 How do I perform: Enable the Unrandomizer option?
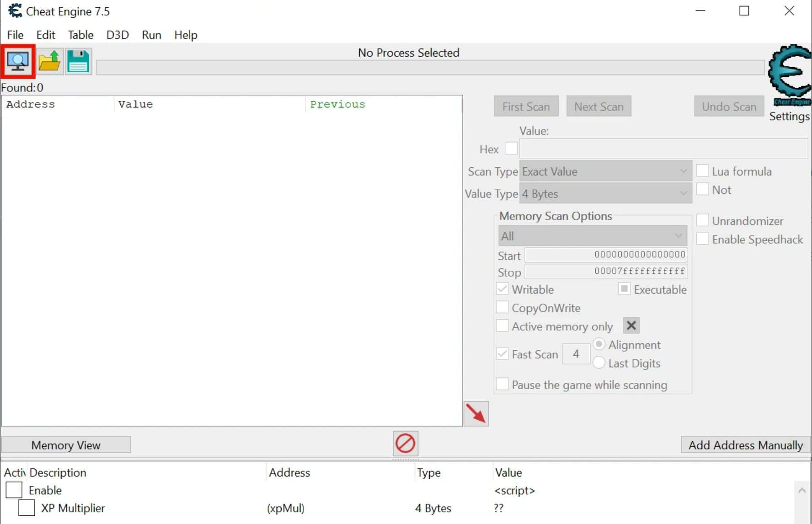702,220
